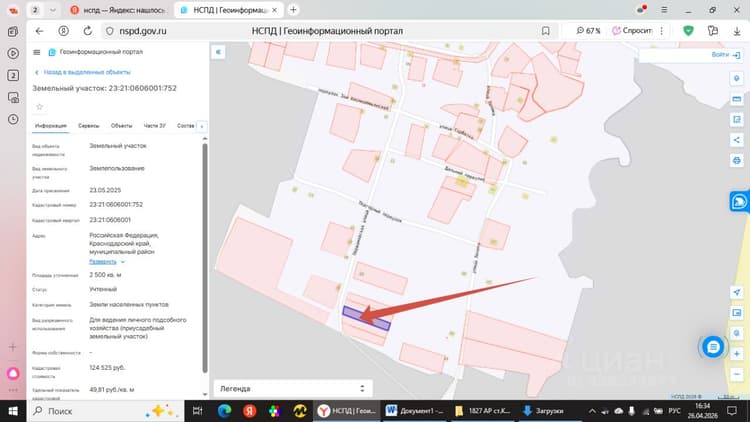The width and height of the screenshot is (750, 422).
Task: Reload the browser page
Action: point(88,31)
